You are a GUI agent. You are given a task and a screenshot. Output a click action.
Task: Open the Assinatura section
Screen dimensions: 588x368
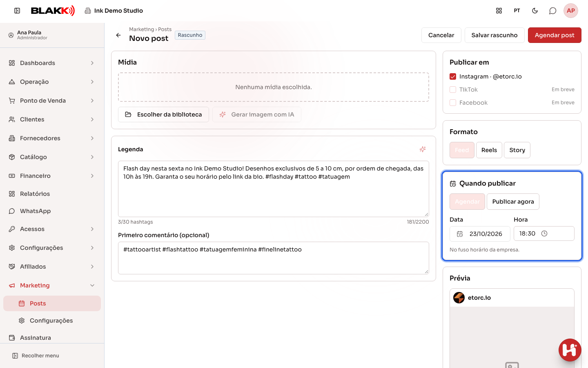(x=52, y=338)
